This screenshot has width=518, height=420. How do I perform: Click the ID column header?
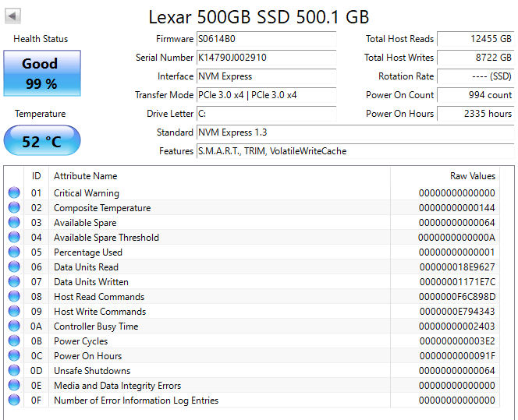tap(37, 176)
